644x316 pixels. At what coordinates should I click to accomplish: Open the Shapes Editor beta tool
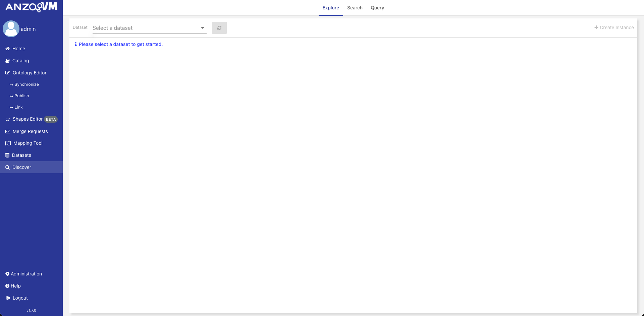point(28,119)
